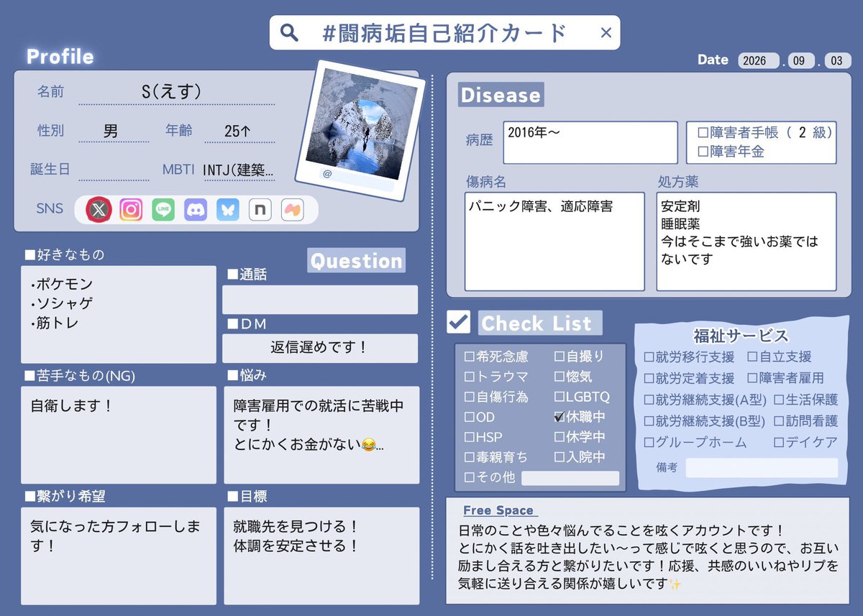Select the LINE SNS icon
Image resolution: width=863 pixels, height=616 pixels.
(163, 209)
